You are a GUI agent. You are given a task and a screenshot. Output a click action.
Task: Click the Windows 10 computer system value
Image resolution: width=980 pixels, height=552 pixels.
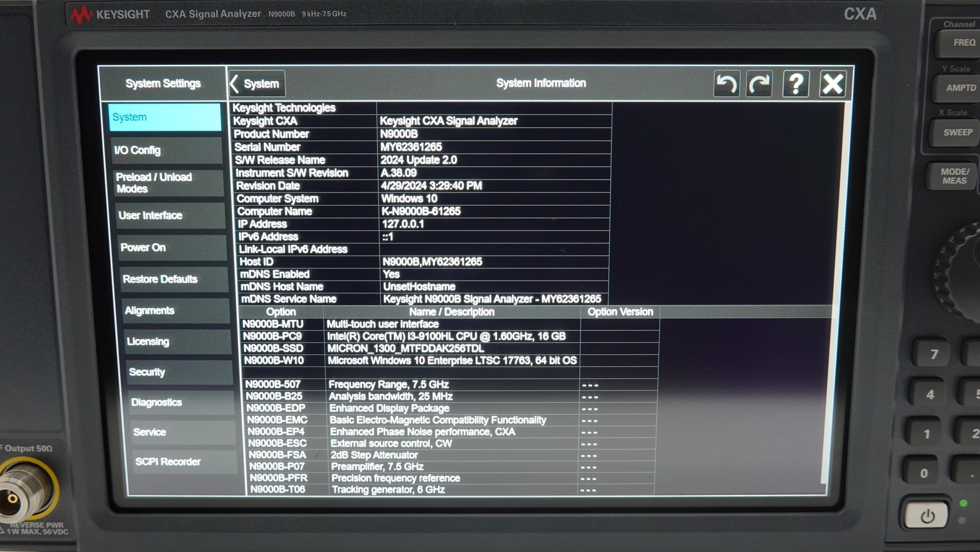(x=409, y=198)
